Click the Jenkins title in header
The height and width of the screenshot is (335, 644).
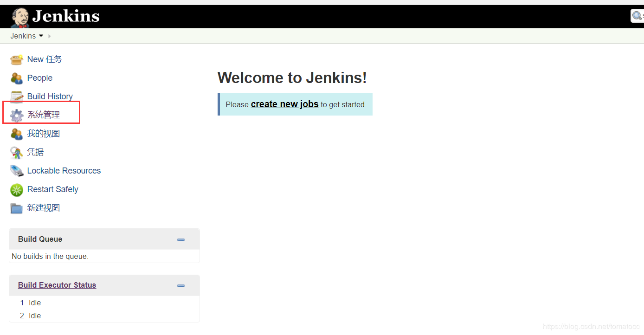coord(66,16)
